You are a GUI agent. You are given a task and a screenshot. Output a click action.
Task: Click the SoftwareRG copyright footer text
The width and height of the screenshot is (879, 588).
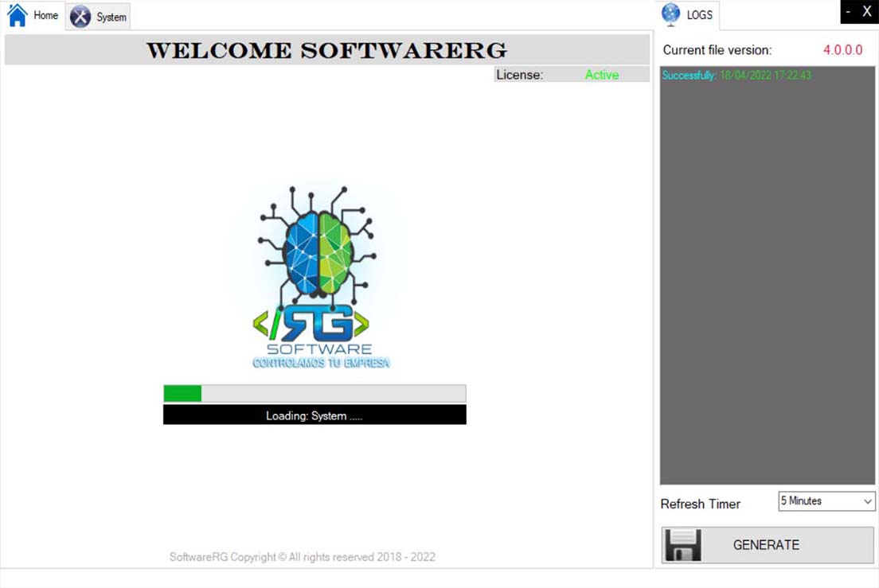pyautogui.click(x=303, y=557)
